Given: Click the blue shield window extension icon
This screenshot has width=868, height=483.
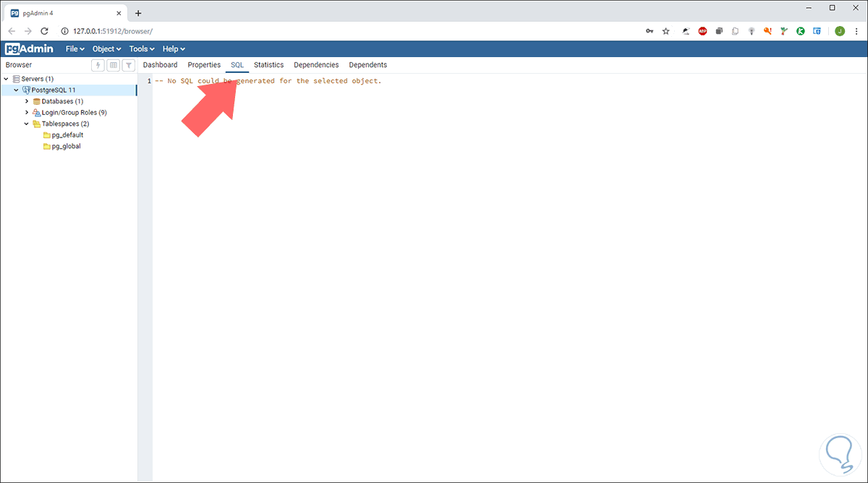Looking at the screenshot, I should pos(817,31).
